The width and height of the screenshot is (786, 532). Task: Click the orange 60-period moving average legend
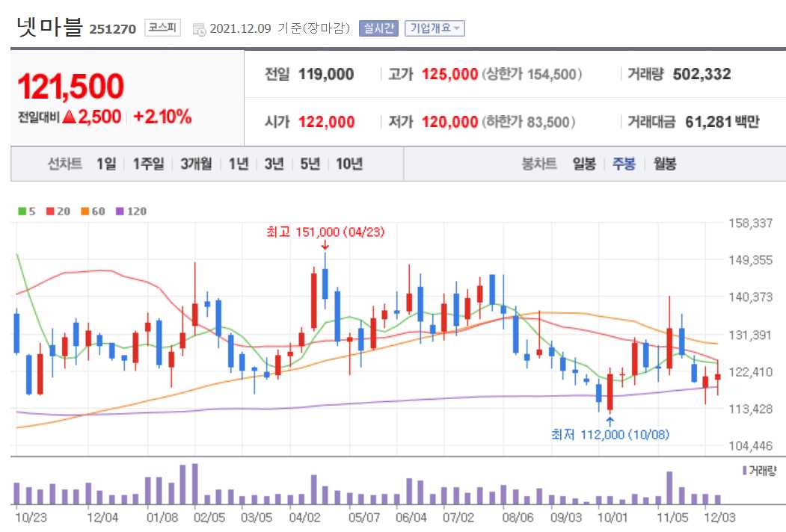tap(93, 211)
